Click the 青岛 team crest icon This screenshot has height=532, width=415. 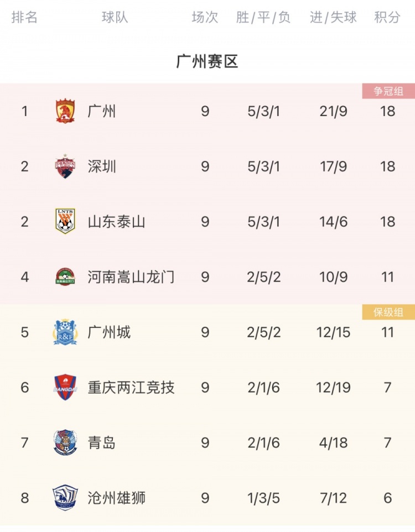click(65, 442)
